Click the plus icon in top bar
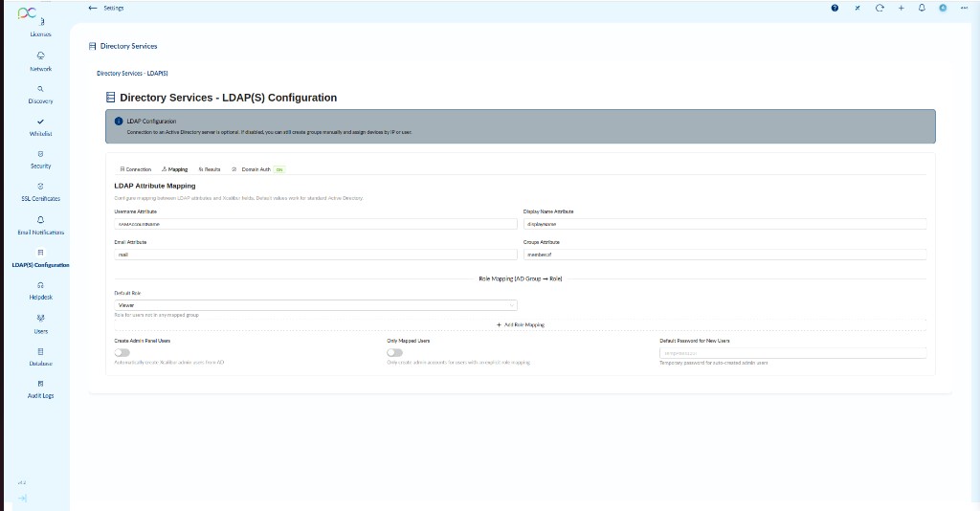This screenshot has width=980, height=511. click(901, 8)
